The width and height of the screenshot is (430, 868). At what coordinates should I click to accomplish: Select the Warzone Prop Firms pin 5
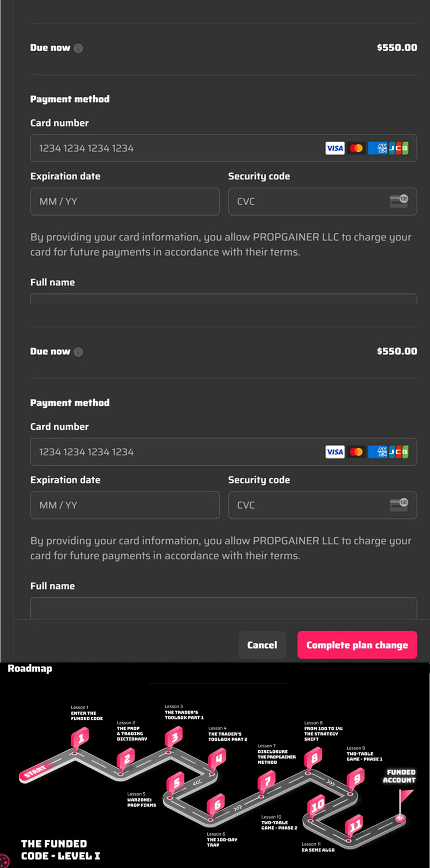[176, 783]
